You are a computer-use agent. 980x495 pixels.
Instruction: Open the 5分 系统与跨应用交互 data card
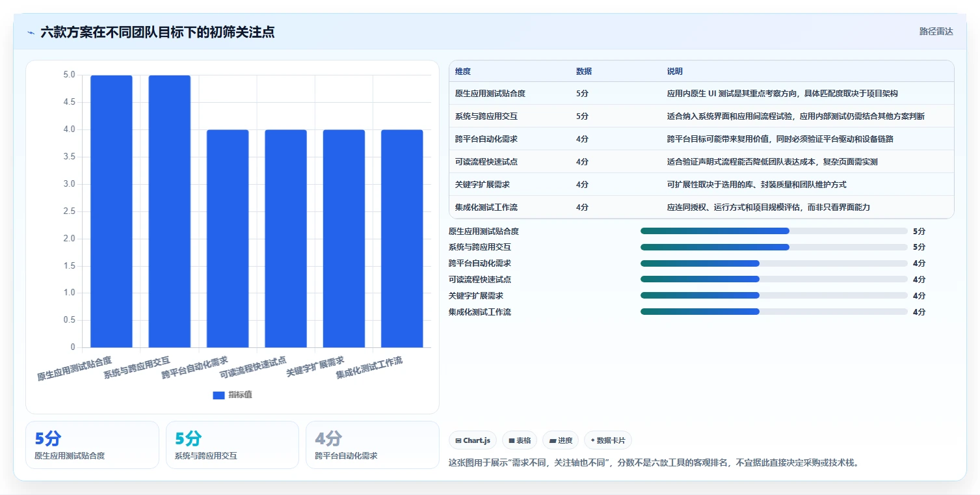point(232,445)
